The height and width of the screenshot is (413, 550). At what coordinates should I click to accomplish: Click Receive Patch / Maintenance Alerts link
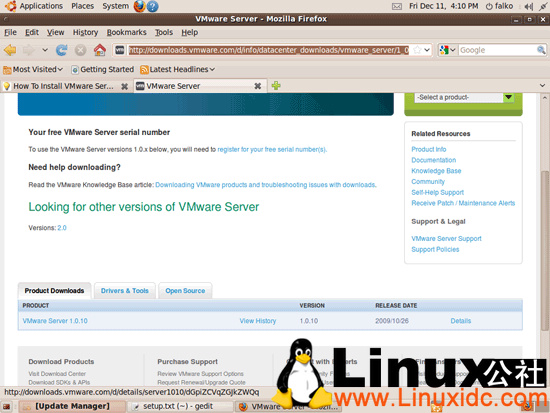click(463, 203)
